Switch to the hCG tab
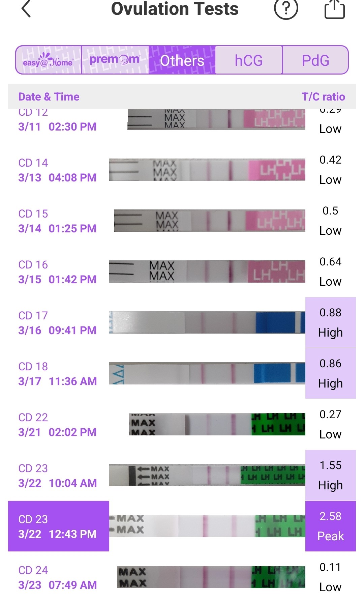The image size is (364, 601). pos(249,60)
